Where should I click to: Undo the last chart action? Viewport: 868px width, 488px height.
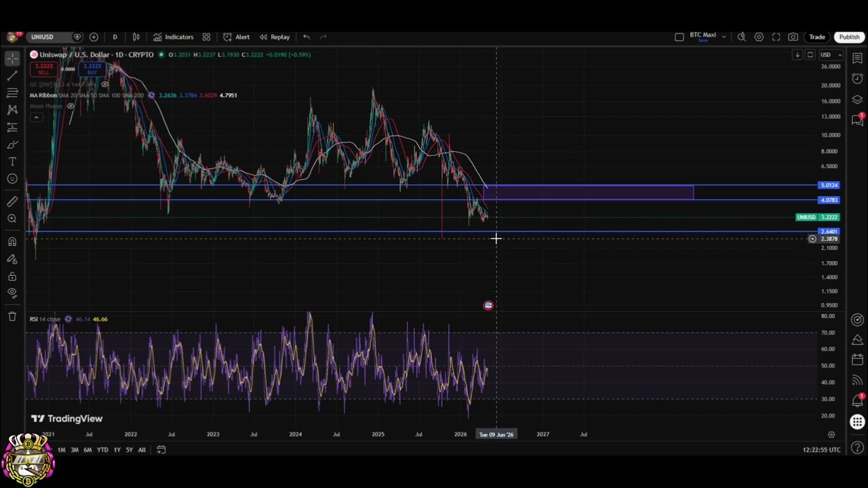(x=307, y=37)
